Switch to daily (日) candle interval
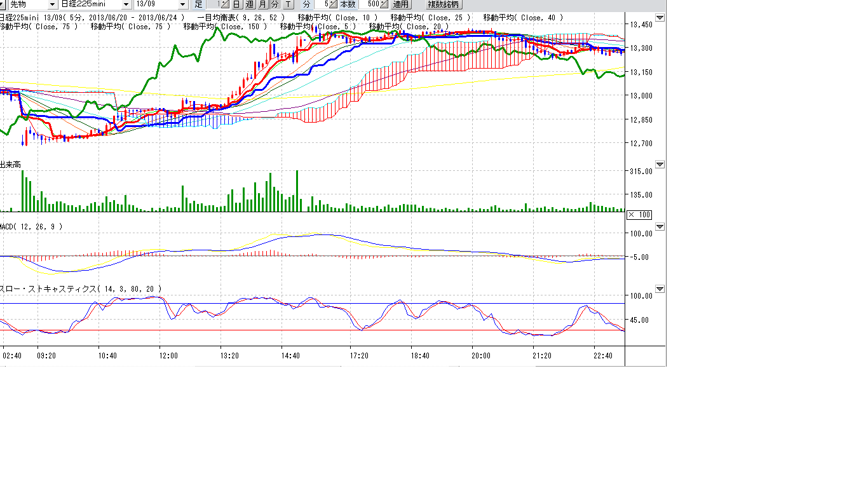This screenshot has width=868, height=488. [237, 4]
